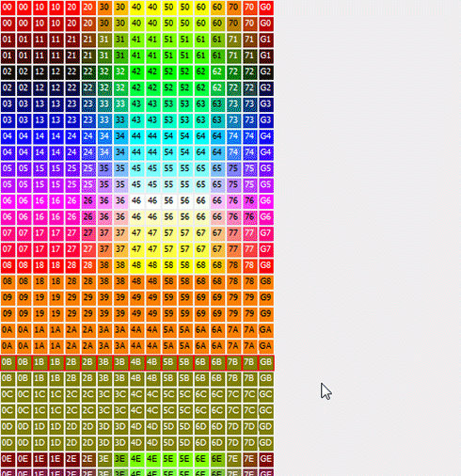Select the orange G8 swatch
The width and height of the screenshot is (461, 476).
265,282
